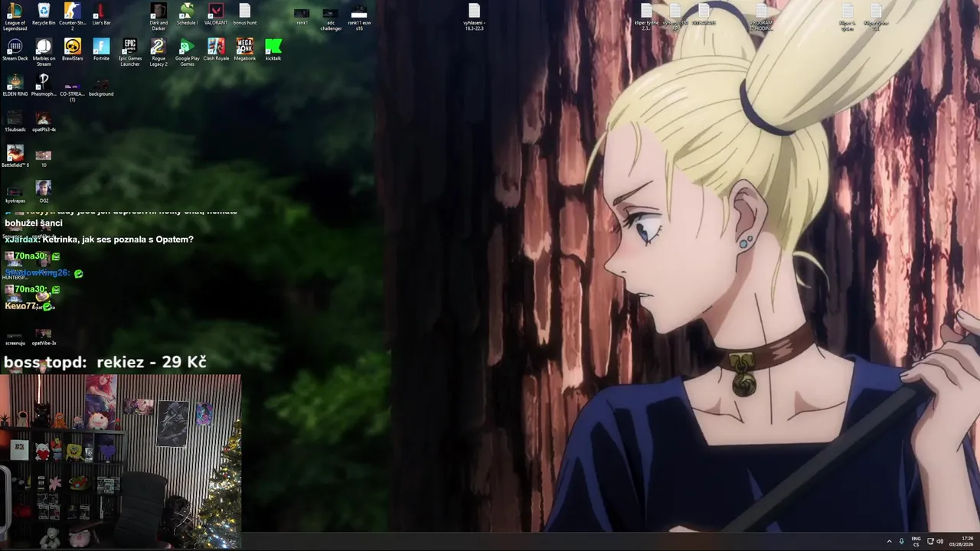Select the image file named 10

pos(44,158)
